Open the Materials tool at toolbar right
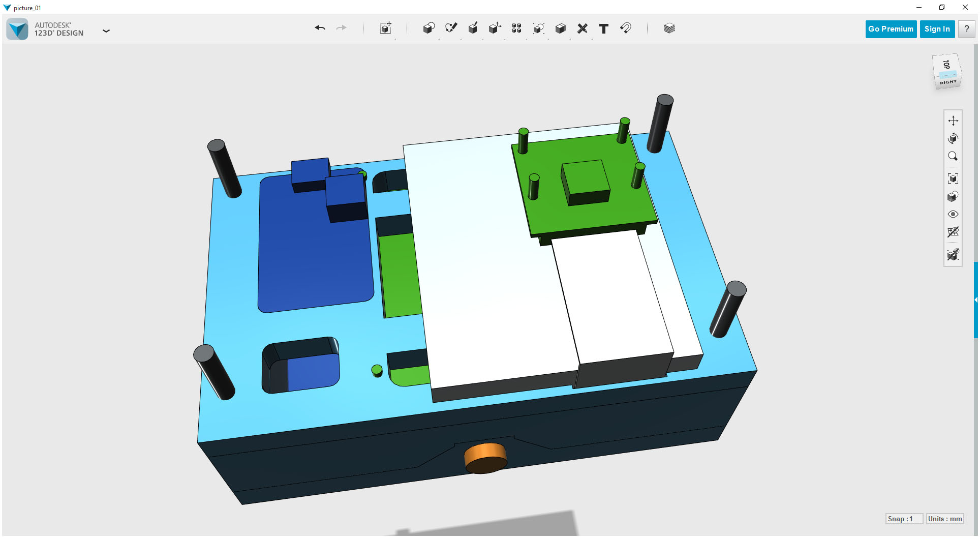This screenshot has width=980, height=538. pos(669,28)
